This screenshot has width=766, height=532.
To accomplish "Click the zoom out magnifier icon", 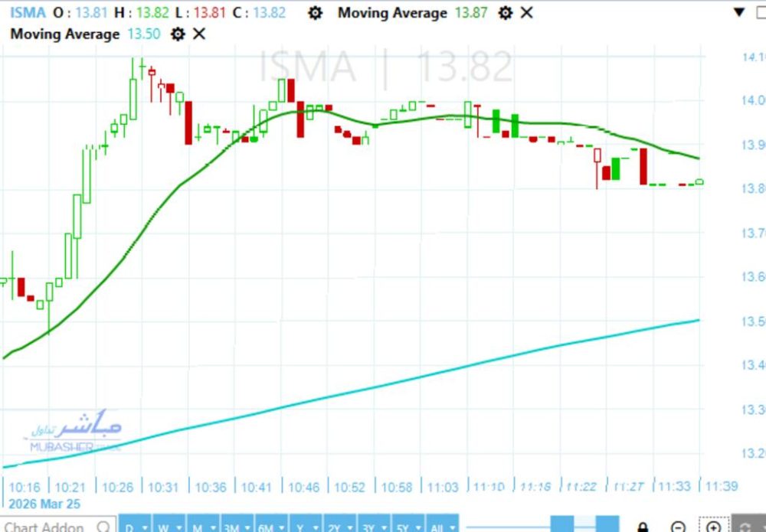I will pos(678,526).
